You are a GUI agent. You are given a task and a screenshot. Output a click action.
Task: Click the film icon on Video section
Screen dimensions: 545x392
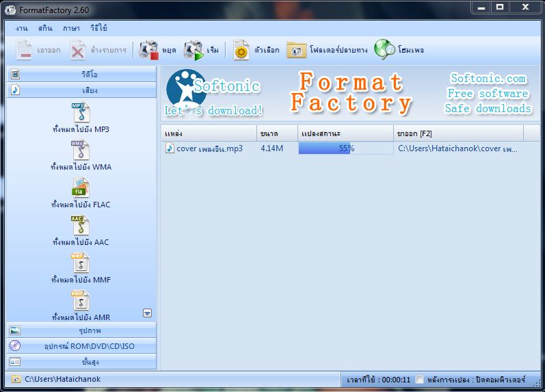point(15,74)
